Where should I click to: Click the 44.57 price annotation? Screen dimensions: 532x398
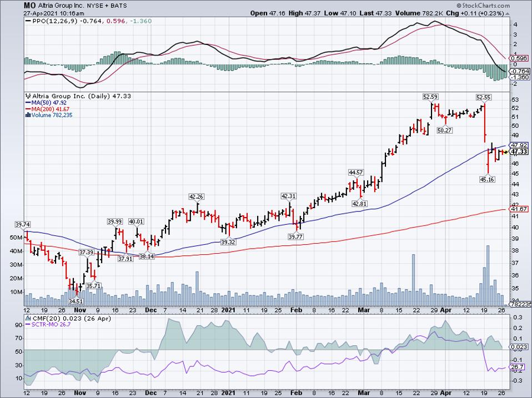click(355, 173)
